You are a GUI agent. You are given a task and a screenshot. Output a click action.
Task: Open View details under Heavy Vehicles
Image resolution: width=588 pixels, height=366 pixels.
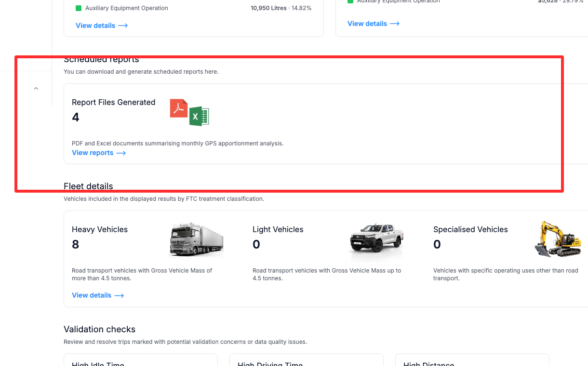[92, 295]
